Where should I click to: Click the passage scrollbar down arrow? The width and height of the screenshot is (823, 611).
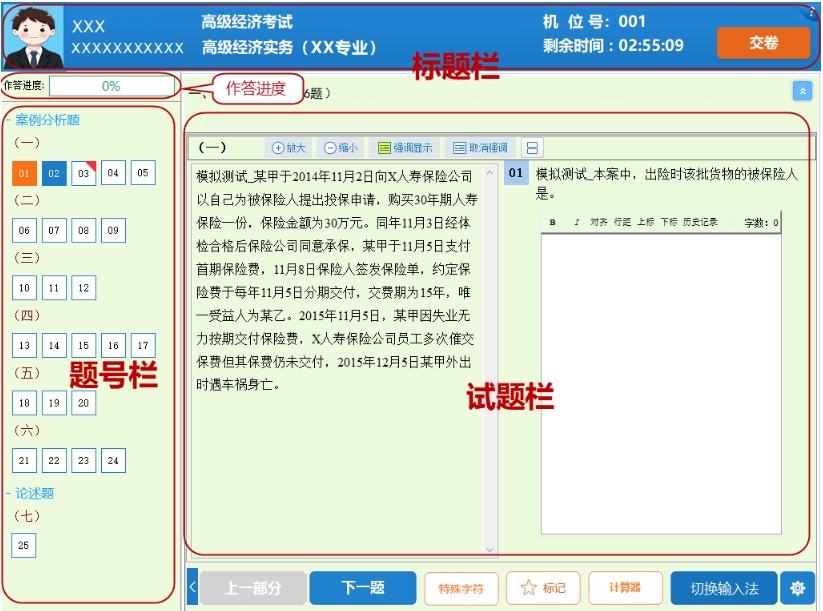coord(490,550)
